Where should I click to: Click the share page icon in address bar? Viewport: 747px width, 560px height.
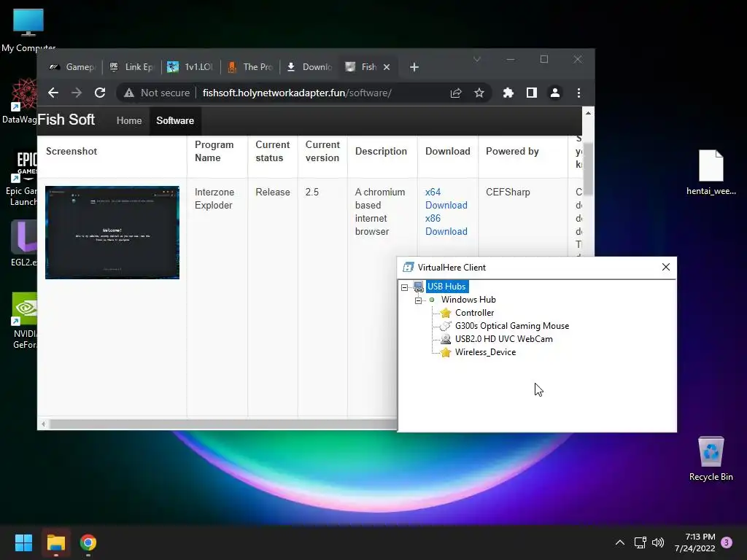click(456, 93)
